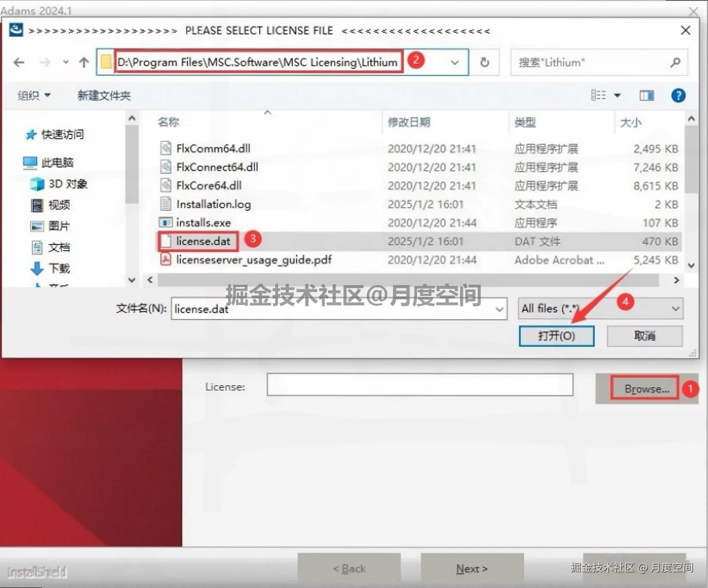Switch layout using the view mode icon
The width and height of the screenshot is (708, 588).
(x=598, y=95)
